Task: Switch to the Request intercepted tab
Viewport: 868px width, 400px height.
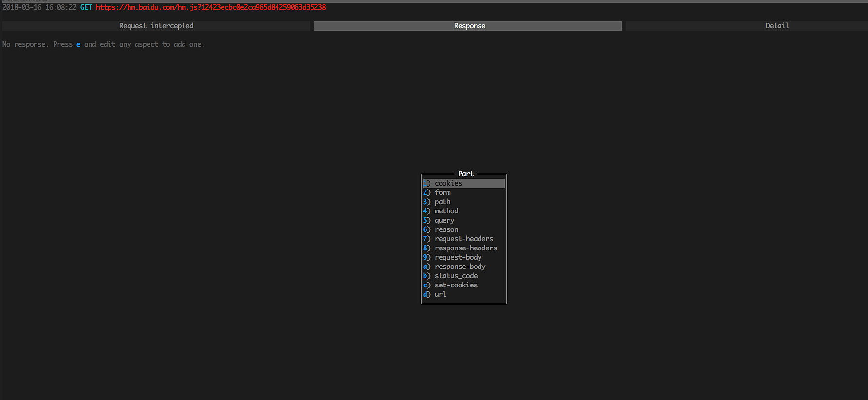Action: 156,26
